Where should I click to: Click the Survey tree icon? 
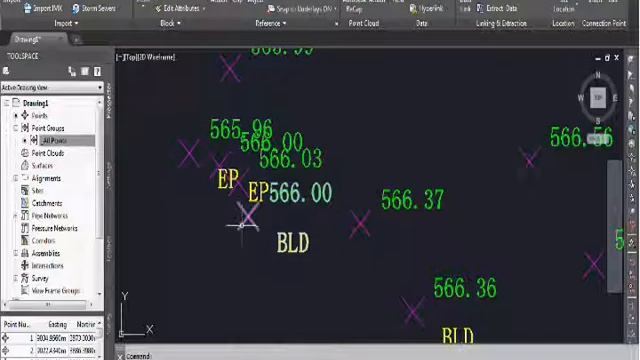(25, 278)
